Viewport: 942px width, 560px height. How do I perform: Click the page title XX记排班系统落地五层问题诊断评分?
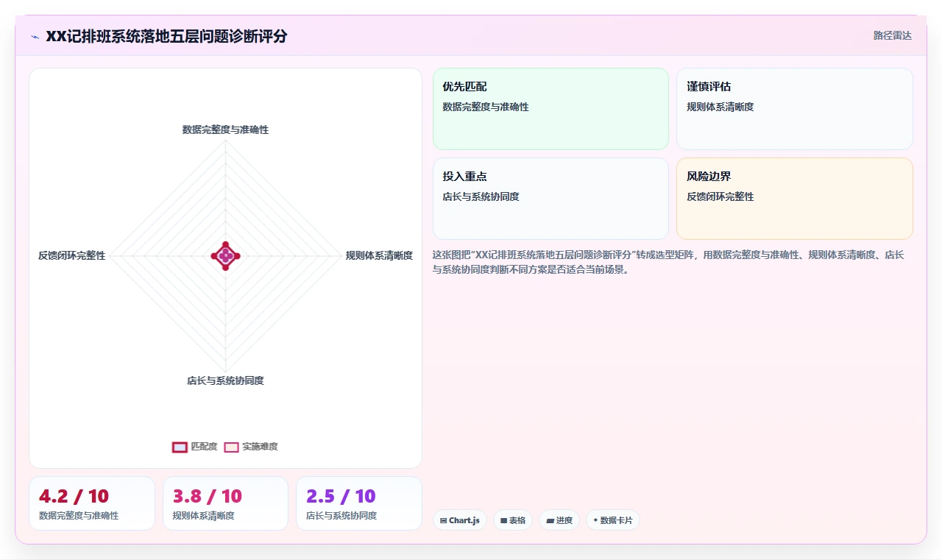pos(166,36)
